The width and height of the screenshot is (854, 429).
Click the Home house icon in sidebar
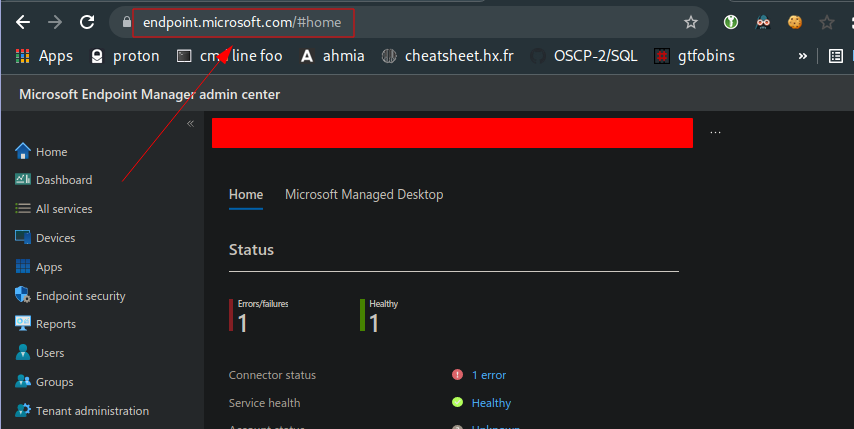pyautogui.click(x=23, y=151)
